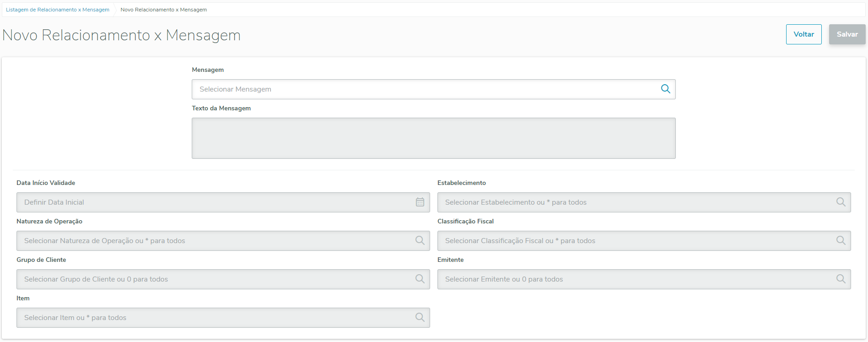This screenshot has height=342, width=868.
Task: Click inside the Texto da Mensagem text area
Action: [433, 138]
